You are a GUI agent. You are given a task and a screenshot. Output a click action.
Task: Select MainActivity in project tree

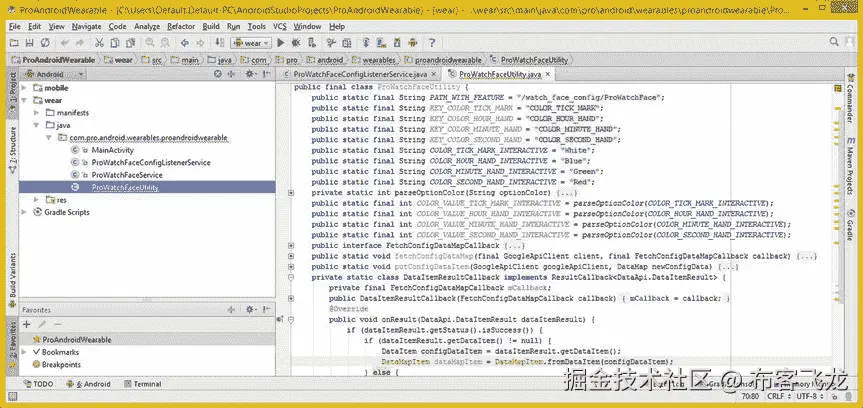[x=113, y=150]
